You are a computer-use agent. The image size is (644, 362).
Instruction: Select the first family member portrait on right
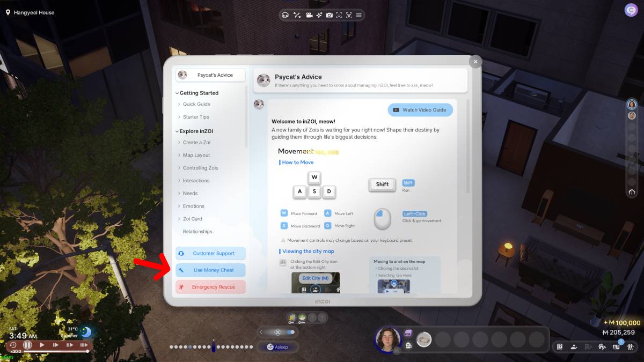(x=632, y=104)
